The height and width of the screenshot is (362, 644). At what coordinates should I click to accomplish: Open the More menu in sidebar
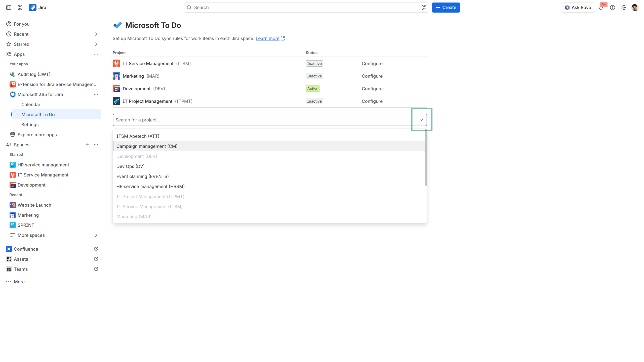tap(52, 282)
